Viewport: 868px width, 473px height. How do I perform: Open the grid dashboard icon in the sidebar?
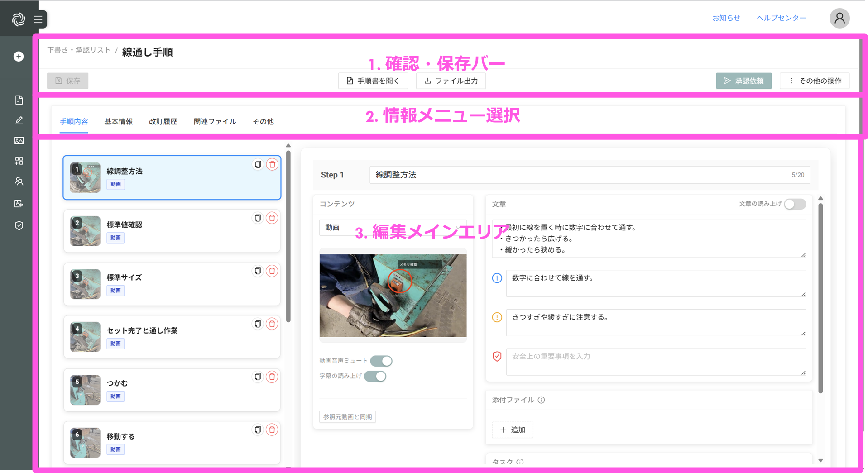19,161
